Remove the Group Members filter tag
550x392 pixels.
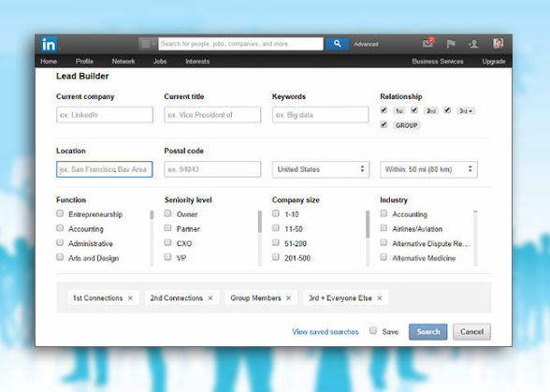288,298
